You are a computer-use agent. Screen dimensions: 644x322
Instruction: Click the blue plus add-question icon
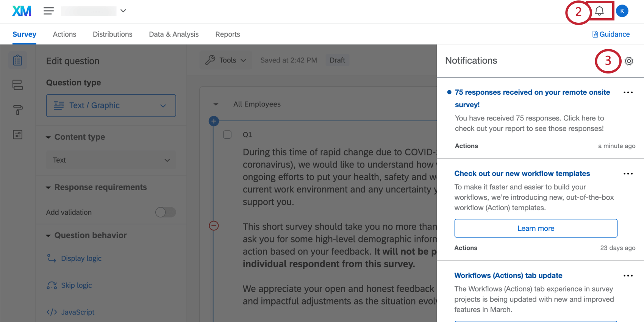[x=214, y=121]
